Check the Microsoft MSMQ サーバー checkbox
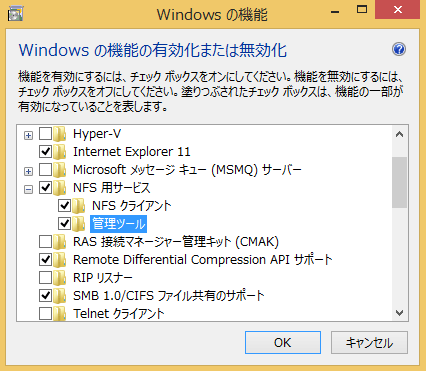The width and height of the screenshot is (426, 371). 45,170
